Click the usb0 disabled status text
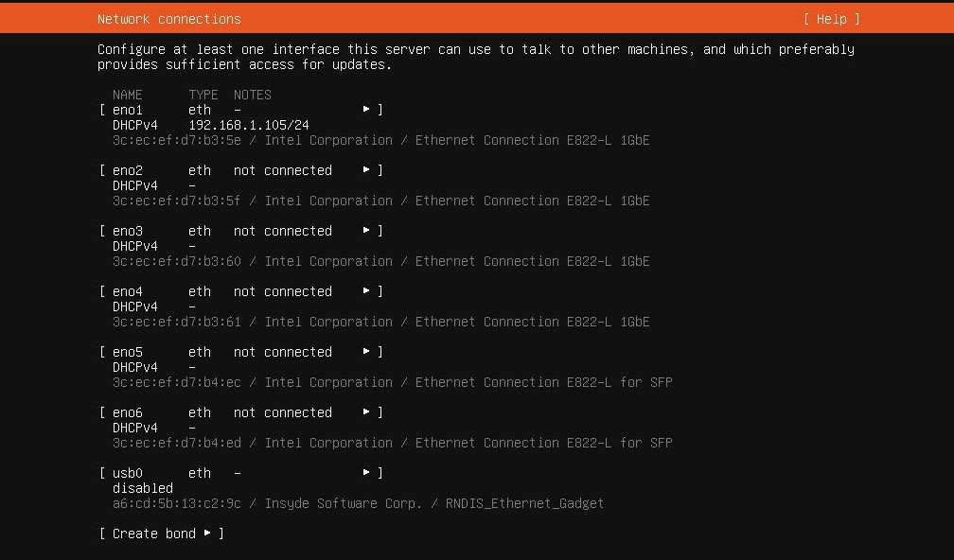Viewport: 954px width, 560px height. [142, 488]
